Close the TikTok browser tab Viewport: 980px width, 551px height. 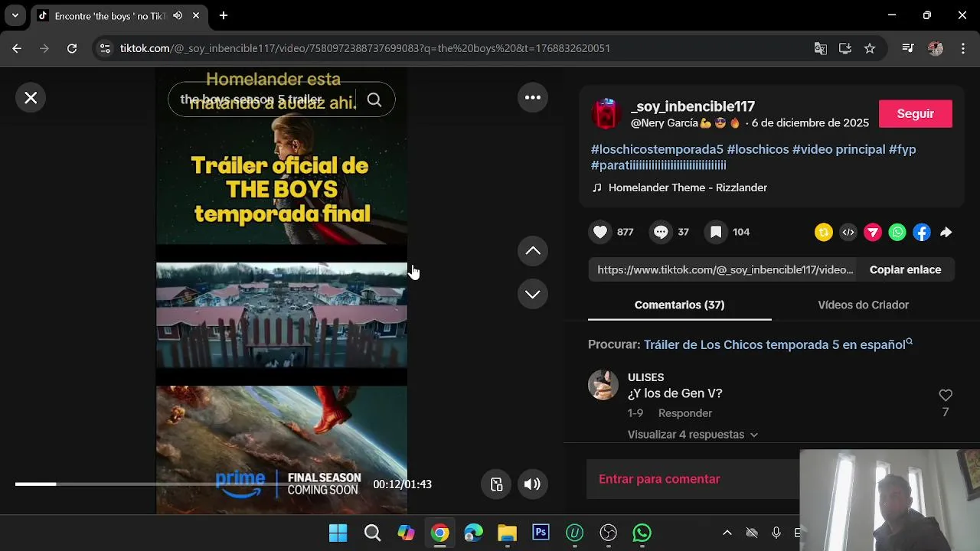(196, 15)
